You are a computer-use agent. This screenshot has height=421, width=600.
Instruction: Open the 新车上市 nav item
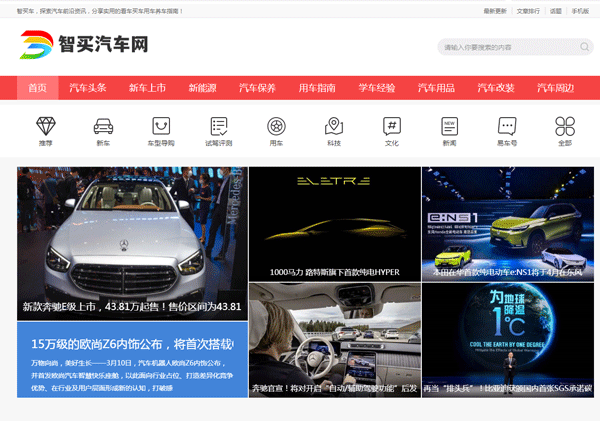click(x=147, y=88)
